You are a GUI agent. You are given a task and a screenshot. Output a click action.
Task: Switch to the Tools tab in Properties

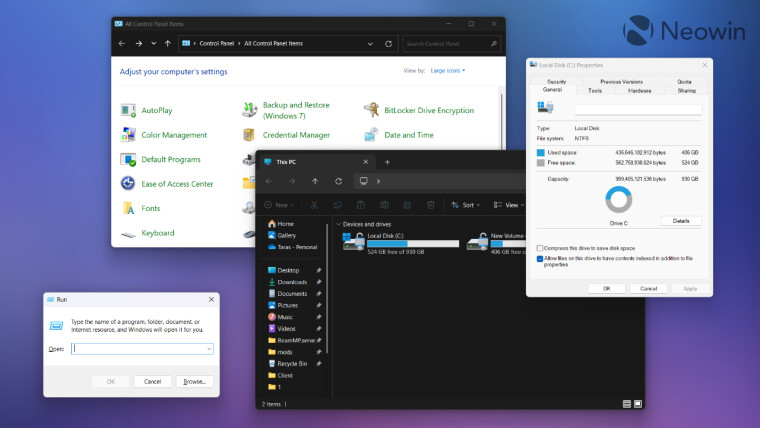point(595,90)
